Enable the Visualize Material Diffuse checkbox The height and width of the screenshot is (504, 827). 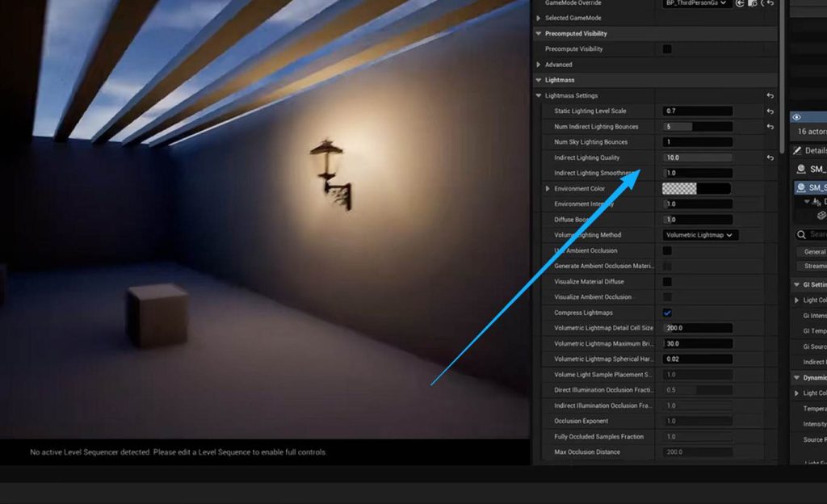[667, 282]
